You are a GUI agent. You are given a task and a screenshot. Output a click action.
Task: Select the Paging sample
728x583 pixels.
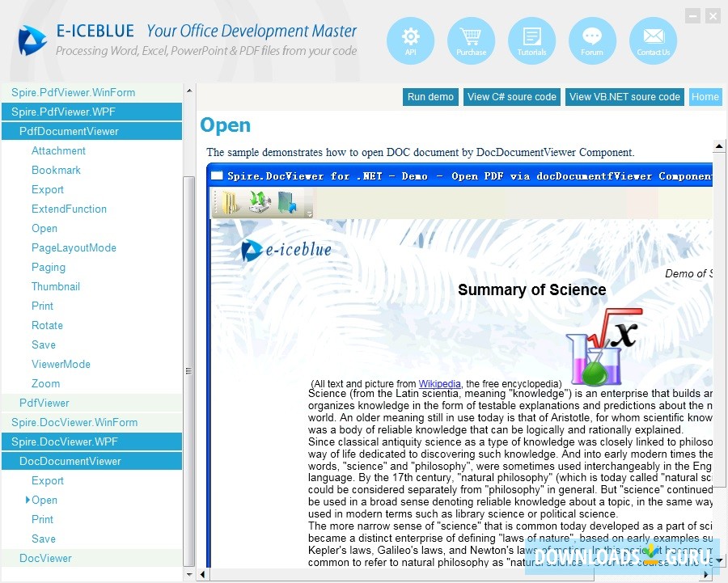49,268
